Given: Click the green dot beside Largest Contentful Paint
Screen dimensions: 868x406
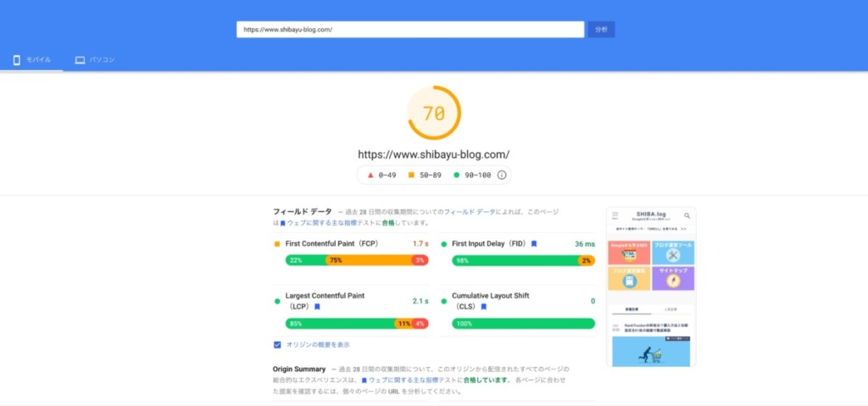Looking at the screenshot, I should pos(277,301).
